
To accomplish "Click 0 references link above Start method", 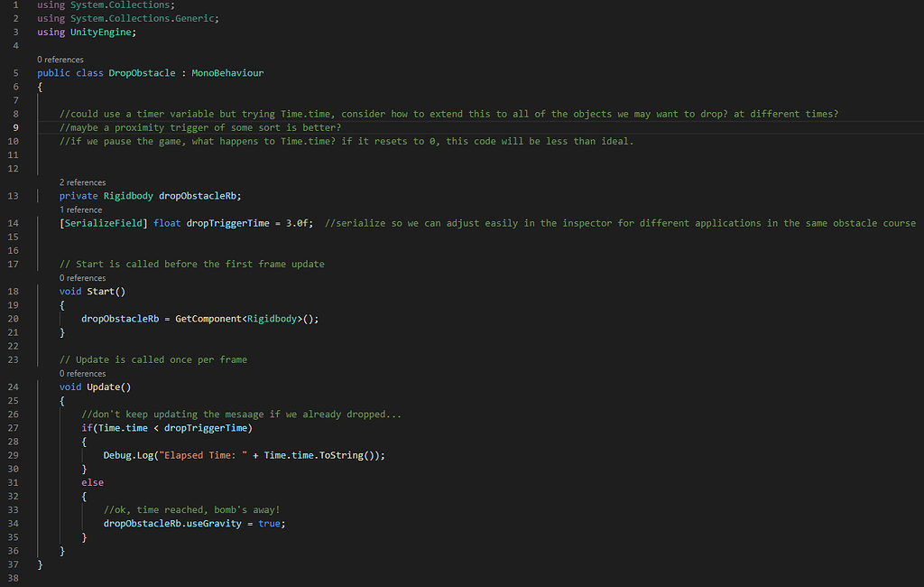I will 82,278.
